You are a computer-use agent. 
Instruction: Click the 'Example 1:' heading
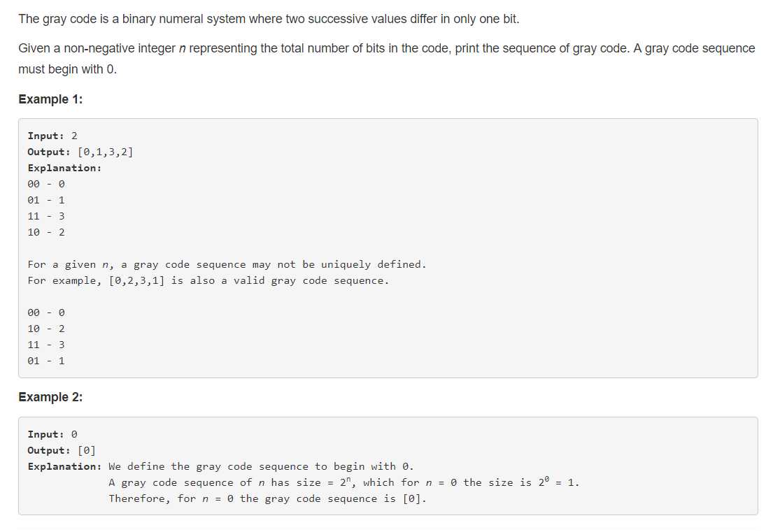(50, 99)
